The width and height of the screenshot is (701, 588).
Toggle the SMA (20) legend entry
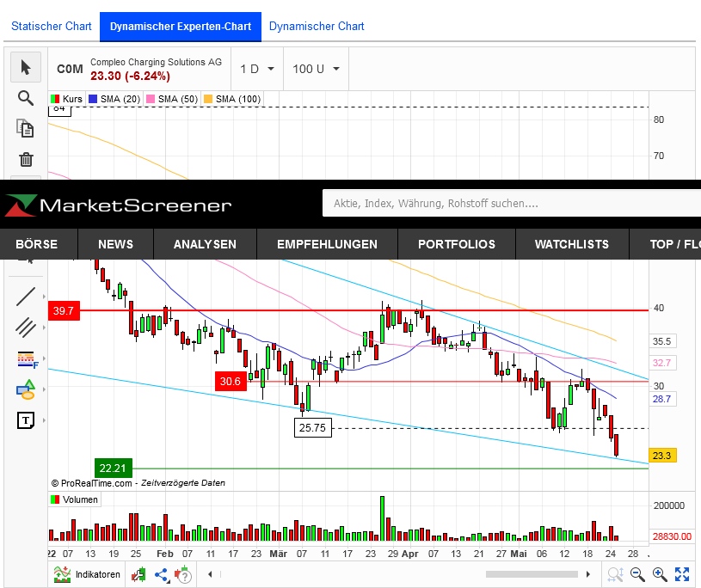114,99
